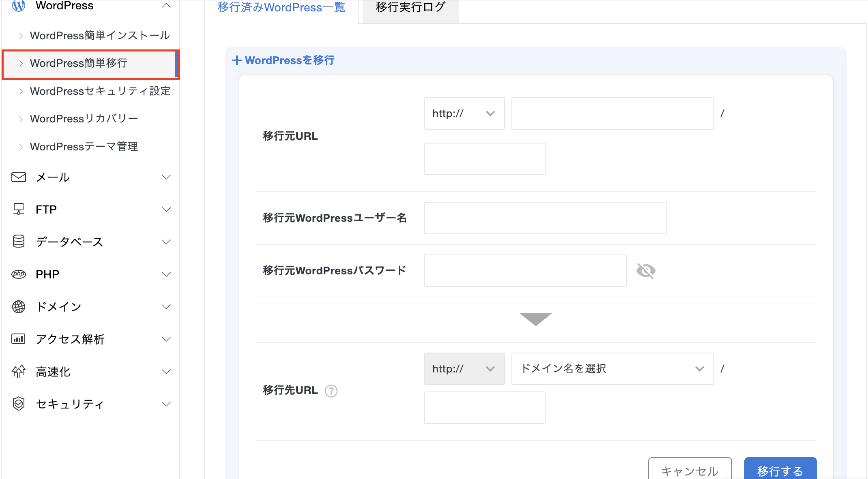This screenshot has height=479, width=868.
Task: Click the 高速化 speed-up icon
Action: click(19, 371)
